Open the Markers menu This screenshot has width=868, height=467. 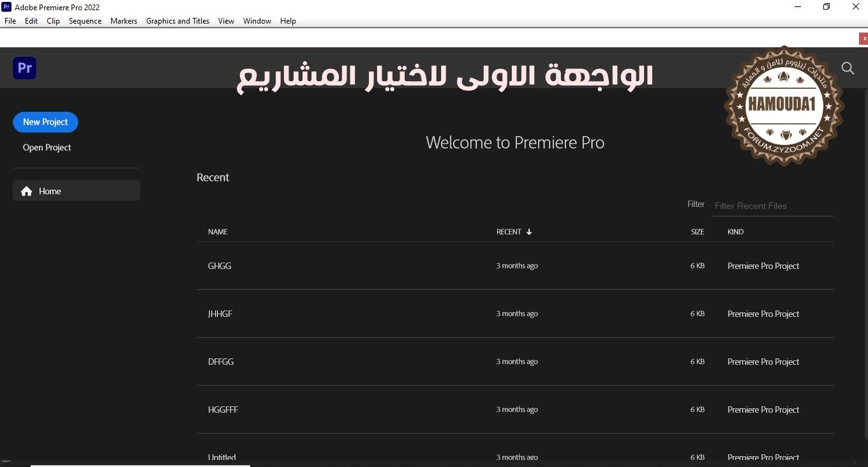(124, 21)
